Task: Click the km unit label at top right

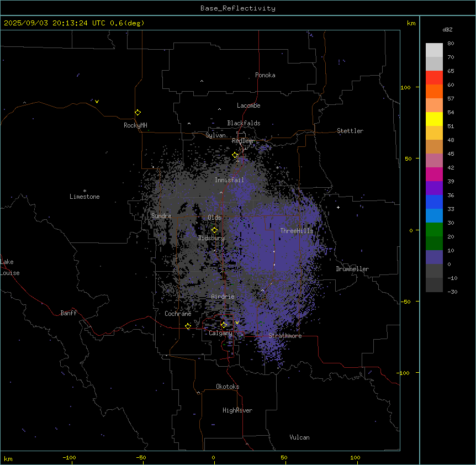Action: tap(411, 23)
